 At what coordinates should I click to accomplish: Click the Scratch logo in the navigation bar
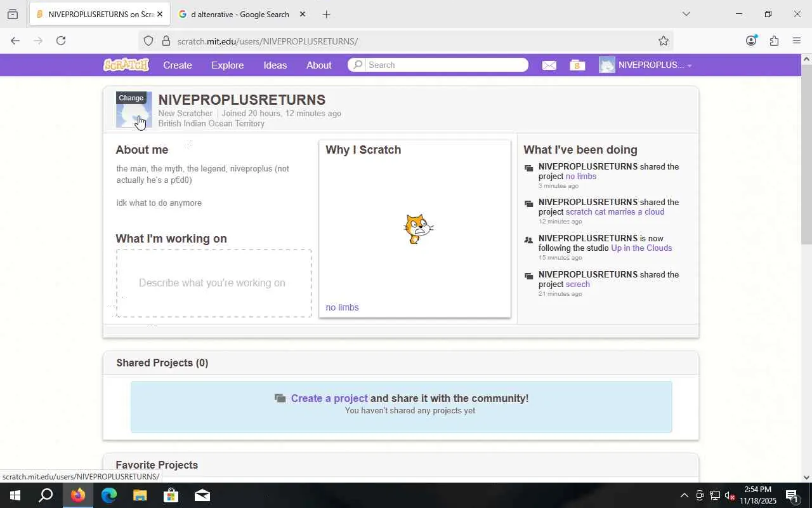pos(126,65)
